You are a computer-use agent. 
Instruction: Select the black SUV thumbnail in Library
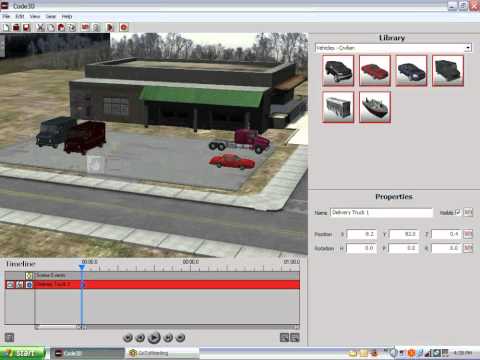pyautogui.click(x=338, y=71)
